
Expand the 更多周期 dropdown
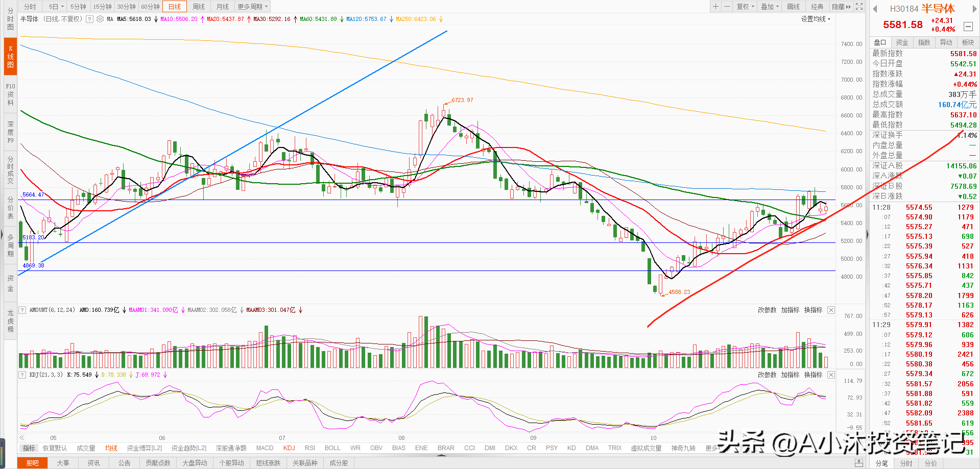click(252, 7)
